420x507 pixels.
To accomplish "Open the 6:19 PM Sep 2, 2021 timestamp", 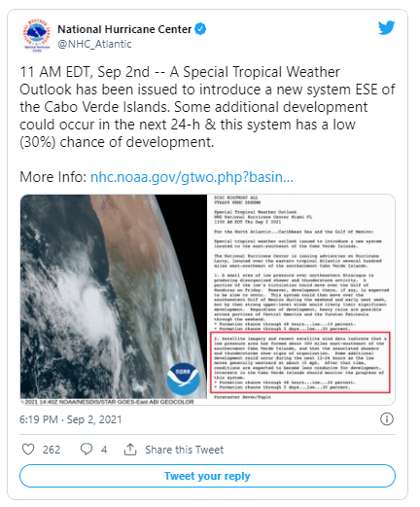I will point(71,419).
